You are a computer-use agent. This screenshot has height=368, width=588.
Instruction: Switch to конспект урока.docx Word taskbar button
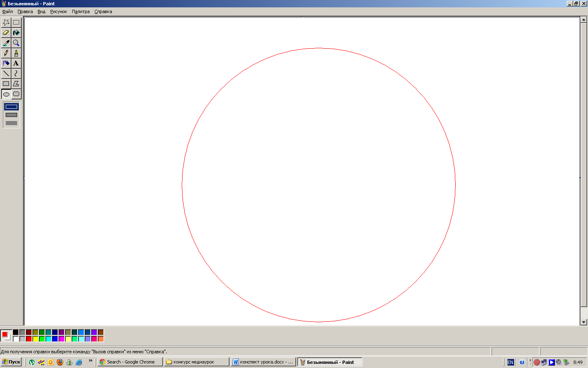click(x=263, y=362)
